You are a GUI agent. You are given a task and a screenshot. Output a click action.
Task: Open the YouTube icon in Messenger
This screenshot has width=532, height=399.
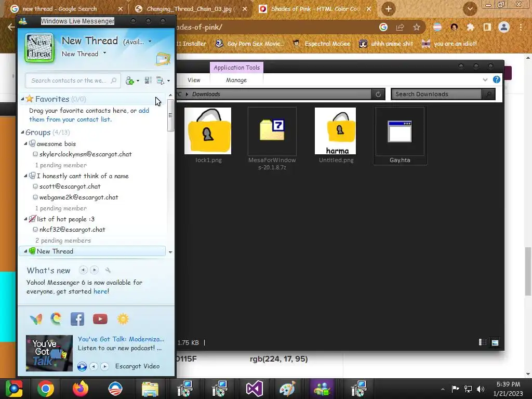(x=100, y=320)
